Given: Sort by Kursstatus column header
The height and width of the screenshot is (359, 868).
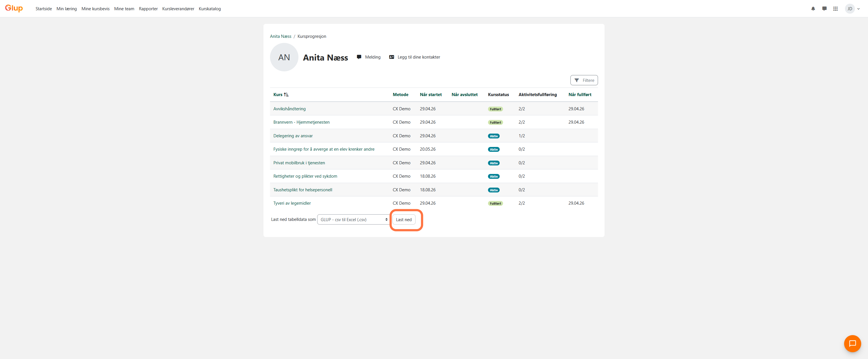Looking at the screenshot, I should tap(498, 95).
